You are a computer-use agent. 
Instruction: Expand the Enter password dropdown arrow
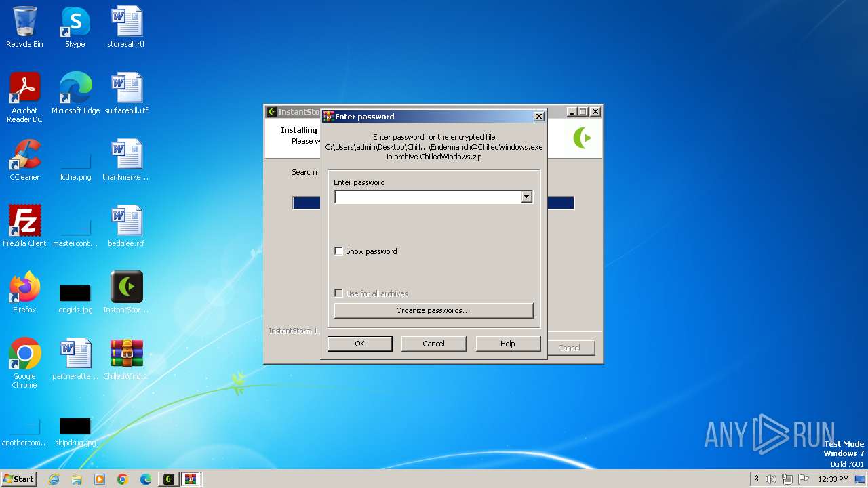[526, 197]
